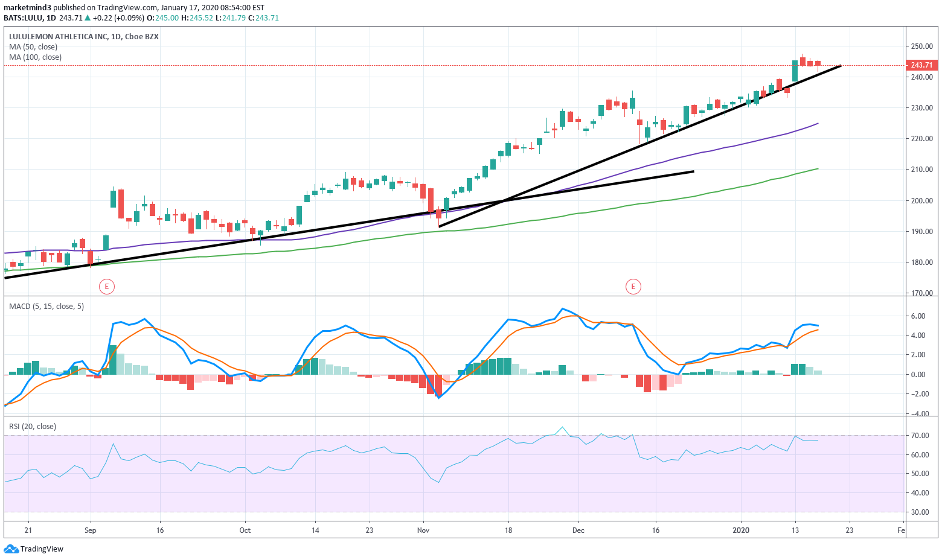
Task: Click the Oct label on the date axis
Action: (x=245, y=530)
